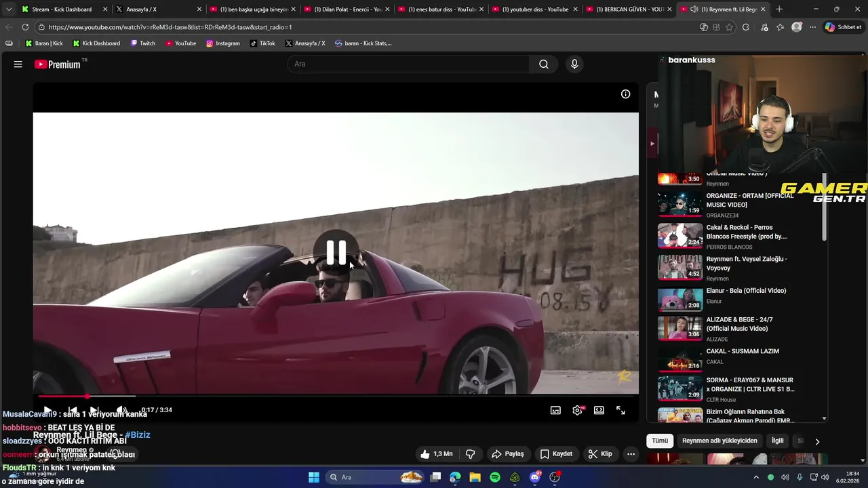868x488 pixels.
Task: Add page to favorites with star icon
Action: tap(730, 27)
